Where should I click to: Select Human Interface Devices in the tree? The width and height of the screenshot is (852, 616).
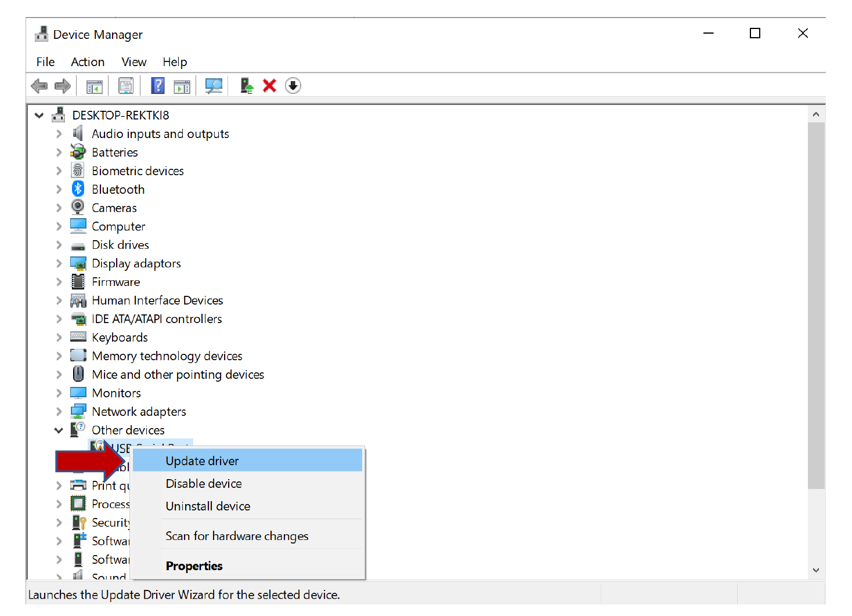157,300
